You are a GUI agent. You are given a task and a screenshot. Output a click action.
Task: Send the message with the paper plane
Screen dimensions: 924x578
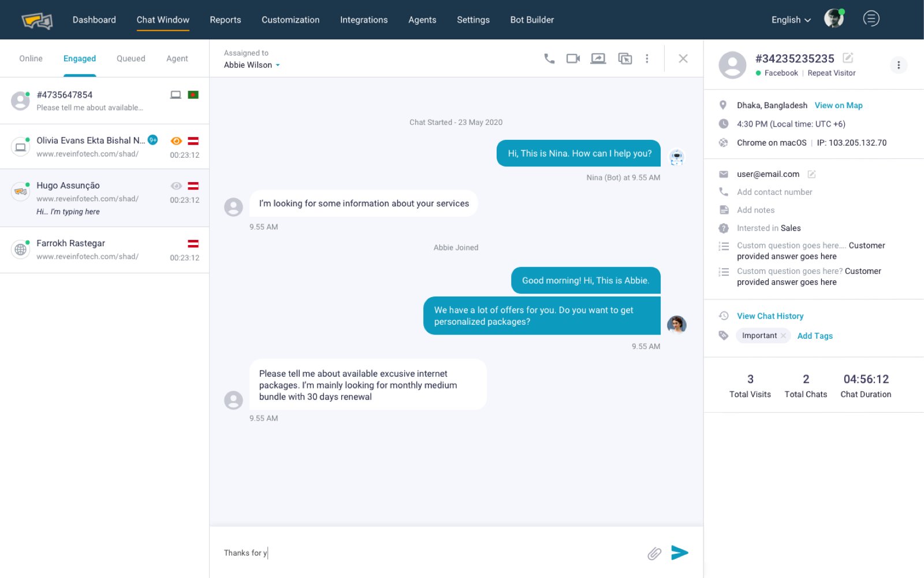click(680, 553)
